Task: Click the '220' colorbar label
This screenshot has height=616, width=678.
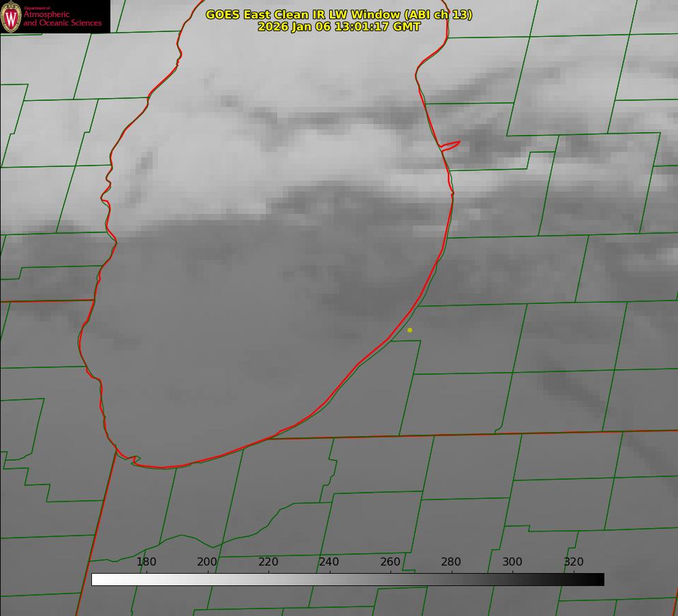Action: coord(268,561)
